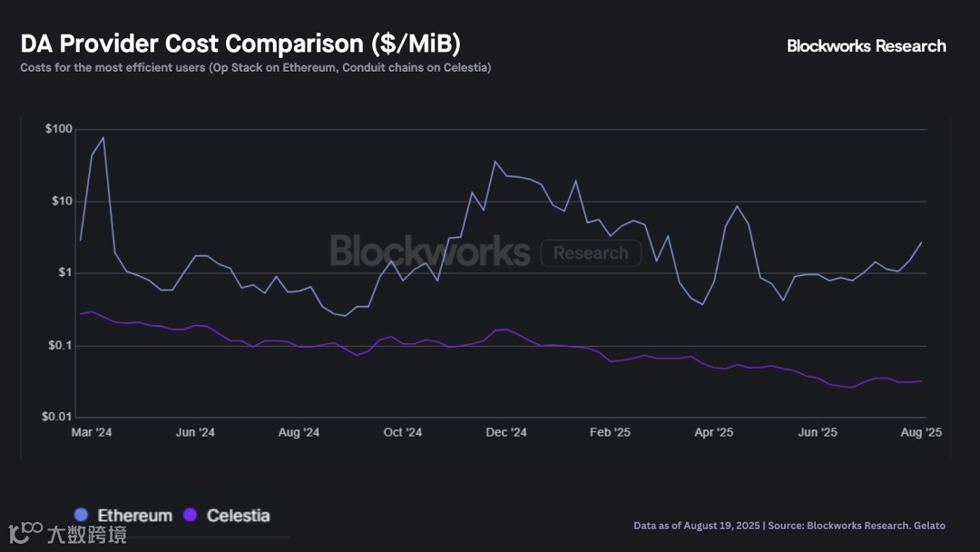Select the chart title DA Provider Cost Comparison
The height and width of the screenshot is (552, 980).
click(x=240, y=44)
